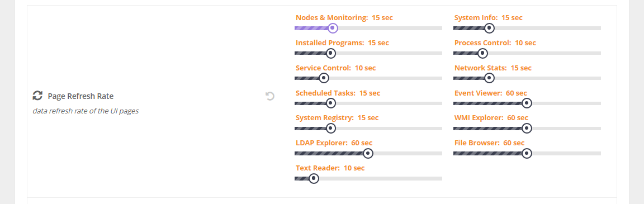Click the File Browser slider knob

[527, 153]
